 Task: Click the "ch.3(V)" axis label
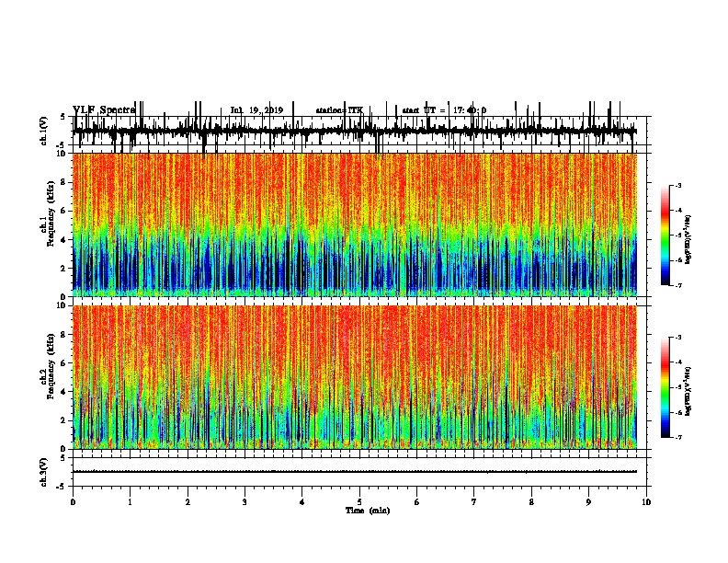(x=43, y=472)
